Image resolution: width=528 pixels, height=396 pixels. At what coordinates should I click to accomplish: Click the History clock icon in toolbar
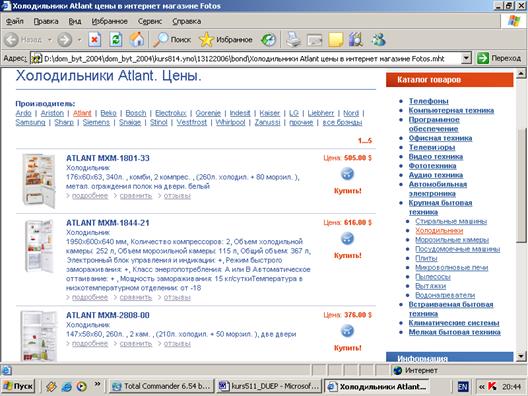click(x=268, y=40)
